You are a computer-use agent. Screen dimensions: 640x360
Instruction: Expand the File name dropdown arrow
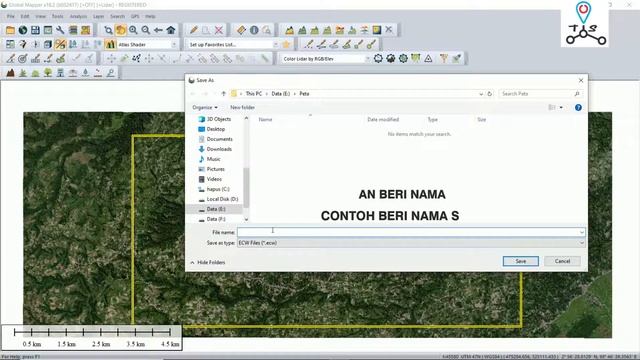pos(581,232)
